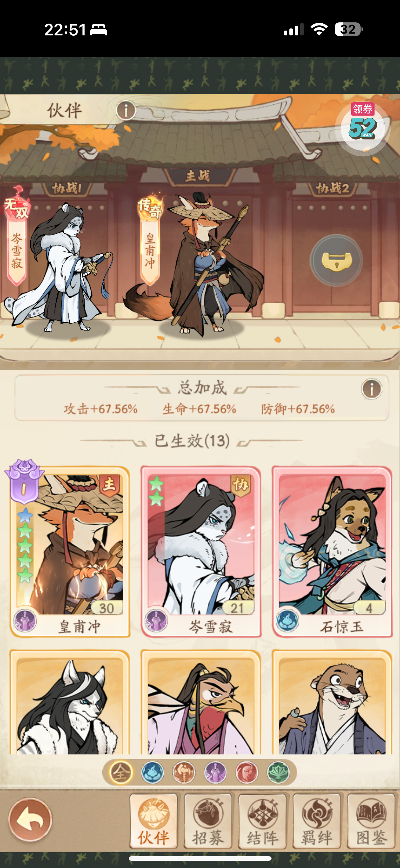
Task: Open the 图鉴 tab
Action: (x=371, y=821)
